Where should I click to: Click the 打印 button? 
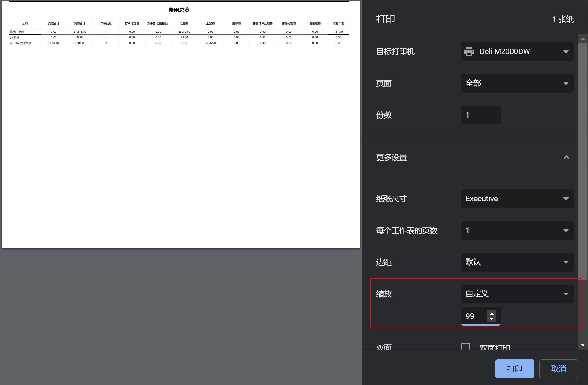(515, 369)
